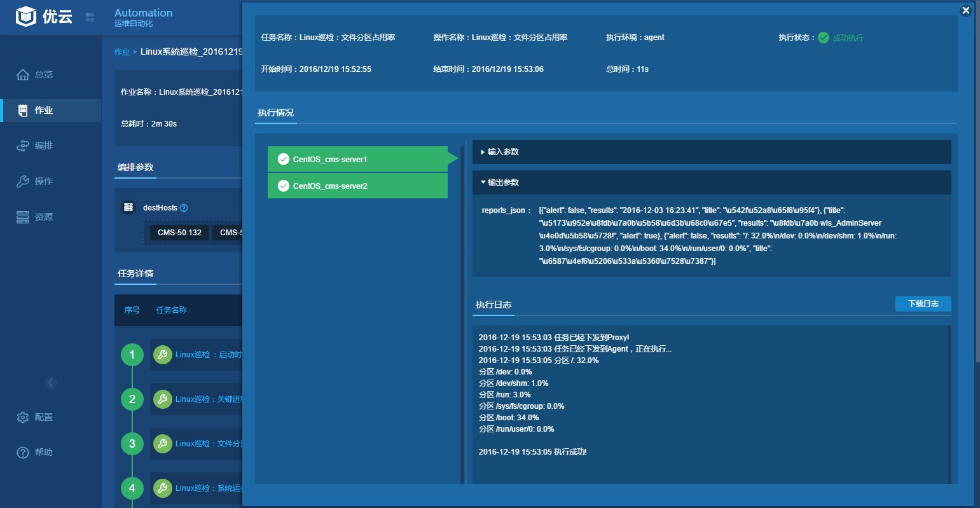Click 结束时间：2016/12/19 15:53:06 text

[x=488, y=69]
